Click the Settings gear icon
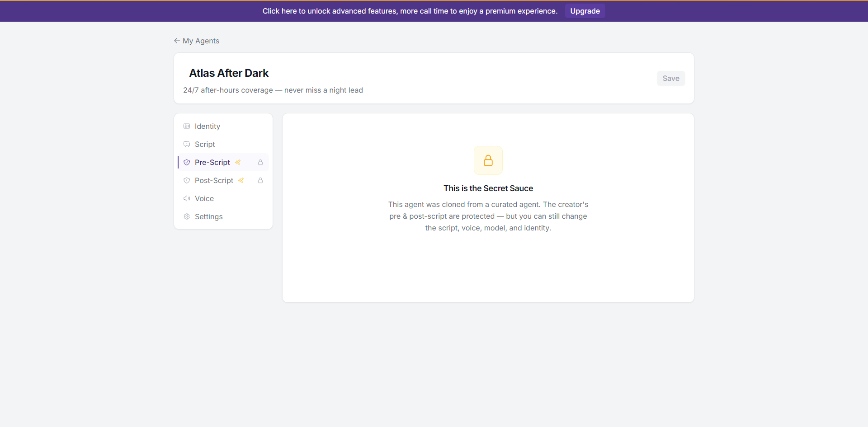The image size is (868, 427). point(187,216)
